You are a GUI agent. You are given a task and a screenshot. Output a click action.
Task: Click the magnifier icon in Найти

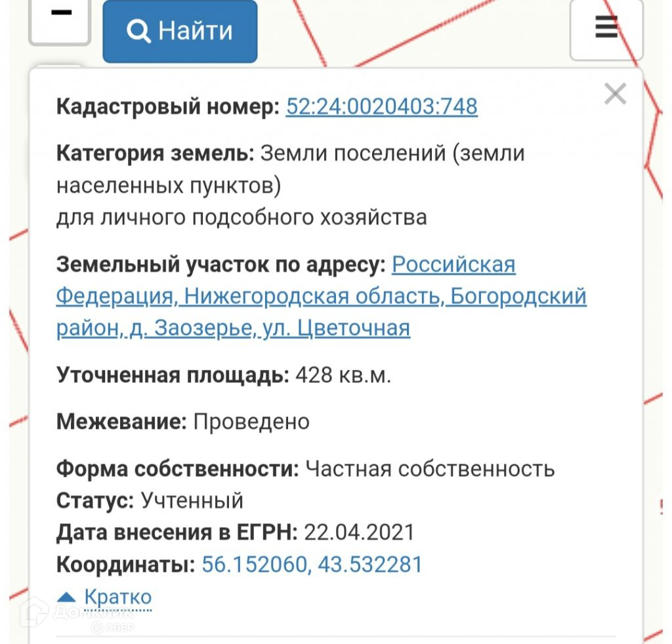(x=138, y=31)
